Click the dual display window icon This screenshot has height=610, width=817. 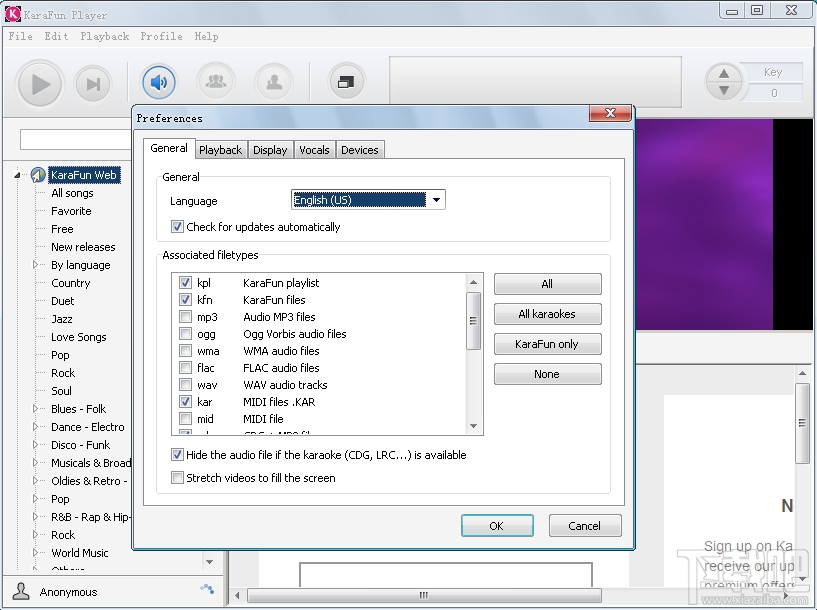(x=345, y=82)
